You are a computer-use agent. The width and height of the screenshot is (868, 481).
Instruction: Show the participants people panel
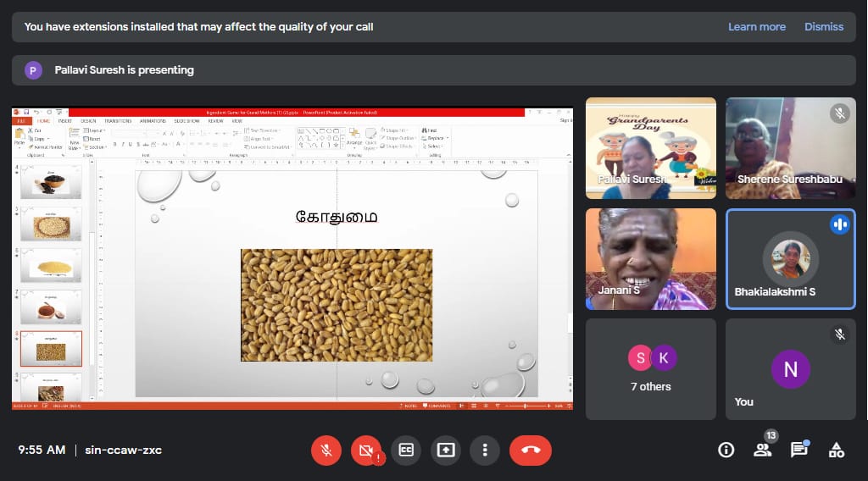click(763, 450)
